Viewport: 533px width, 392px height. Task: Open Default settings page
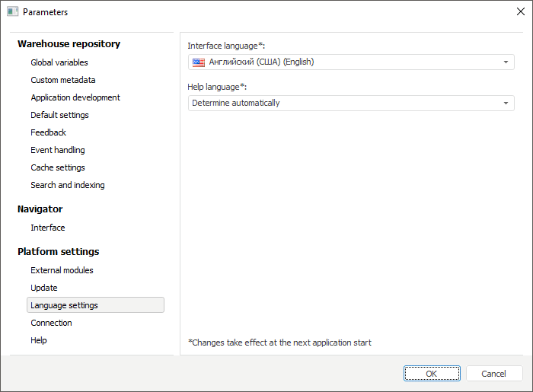coord(59,115)
